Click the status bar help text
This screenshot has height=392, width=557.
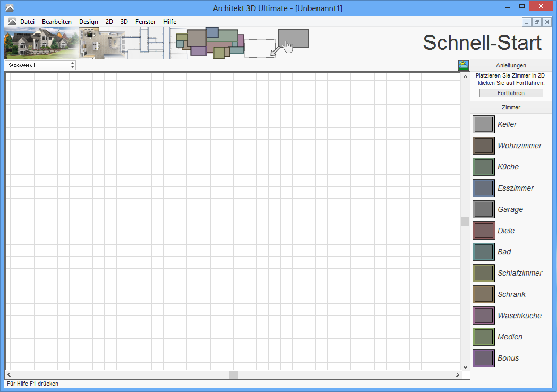tap(33, 384)
